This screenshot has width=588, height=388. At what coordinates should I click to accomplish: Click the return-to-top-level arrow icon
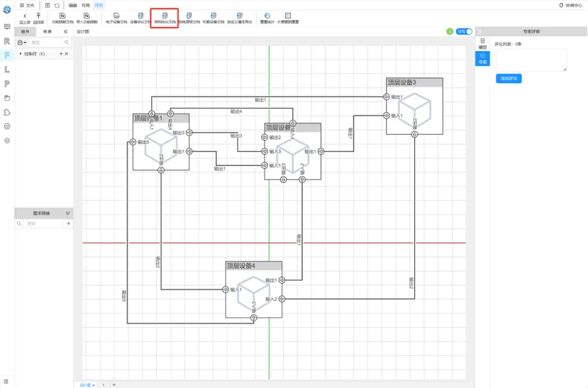38,16
